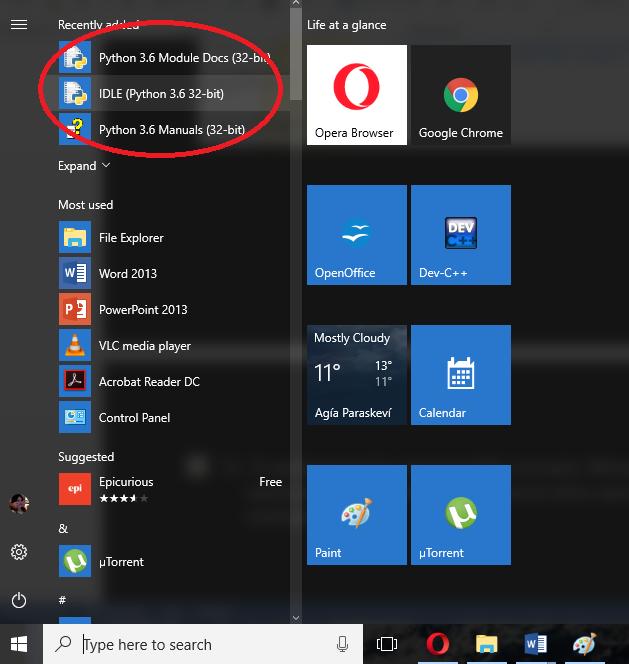
Task: Click the Power button icon
Action: tap(19, 600)
